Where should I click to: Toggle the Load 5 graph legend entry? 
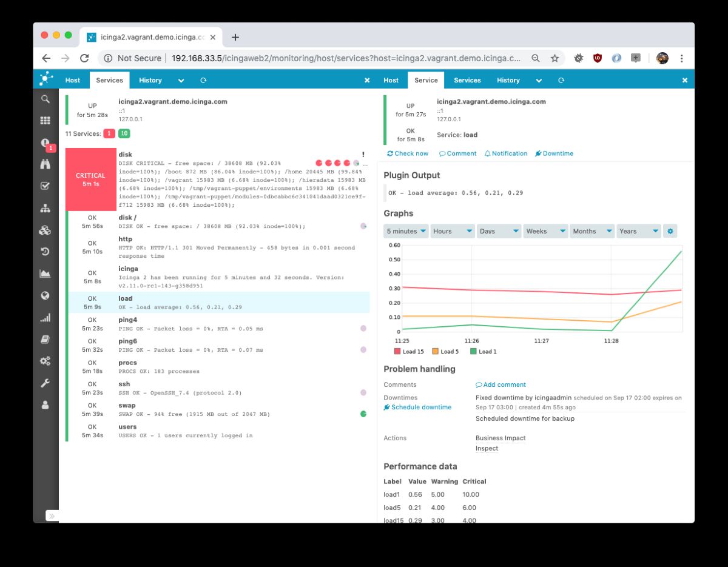[448, 351]
